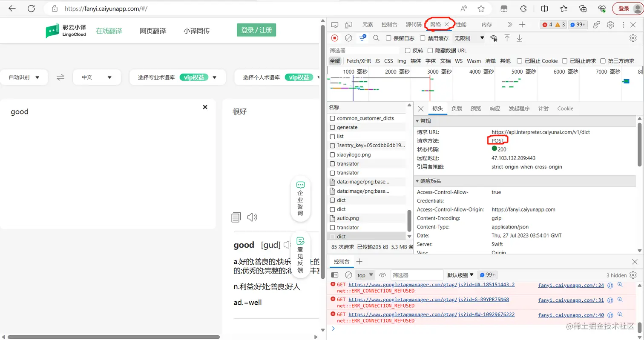Clear network log icon
The width and height of the screenshot is (644, 340).
coord(348,38)
